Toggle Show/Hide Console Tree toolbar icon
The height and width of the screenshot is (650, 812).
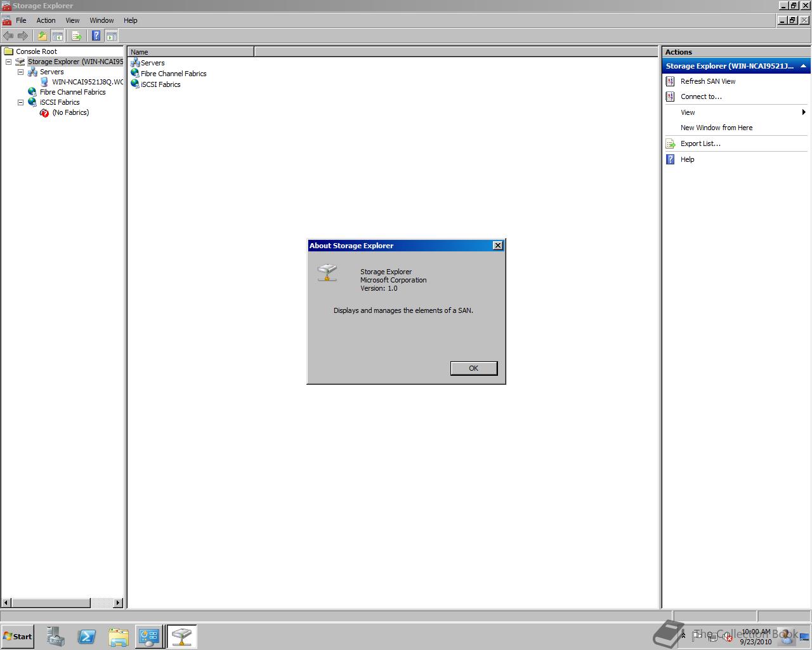57,36
